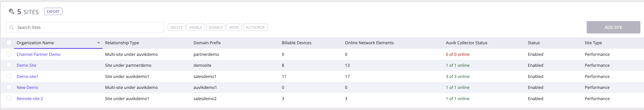Image resolution: width=644 pixels, height=110 pixels.
Task: Sort by Relationship Type column header
Action: tap(122, 43)
